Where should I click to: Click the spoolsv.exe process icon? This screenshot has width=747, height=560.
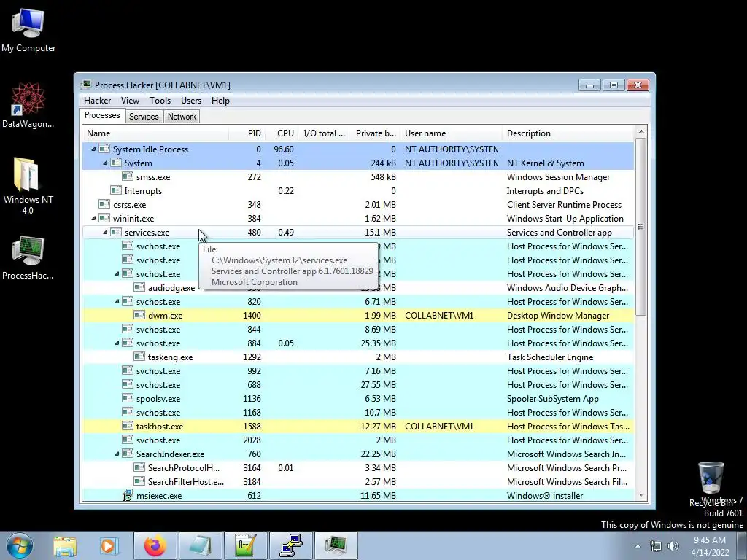pyautogui.click(x=127, y=398)
